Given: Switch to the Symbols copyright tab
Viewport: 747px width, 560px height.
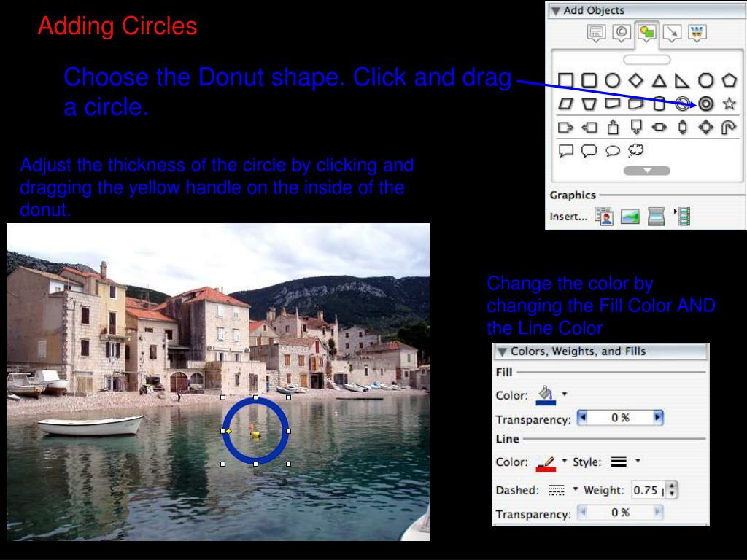Looking at the screenshot, I should click(622, 33).
